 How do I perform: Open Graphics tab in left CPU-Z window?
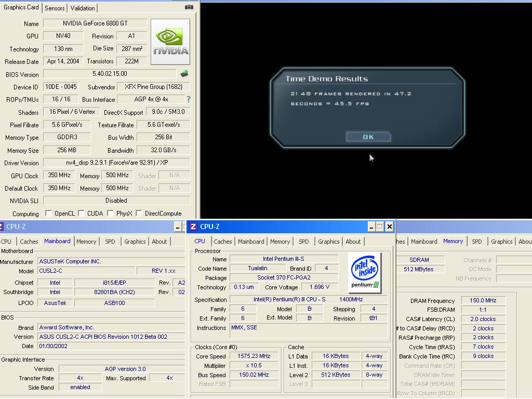[x=135, y=242]
